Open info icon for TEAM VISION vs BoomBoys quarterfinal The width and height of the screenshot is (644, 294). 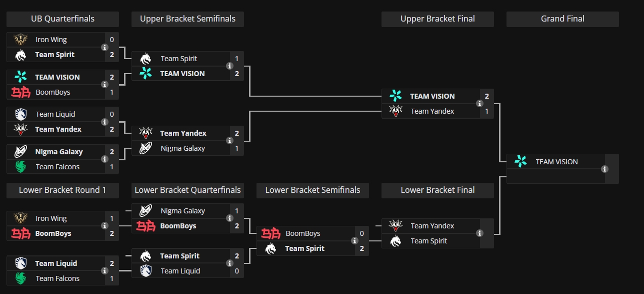[x=104, y=85]
